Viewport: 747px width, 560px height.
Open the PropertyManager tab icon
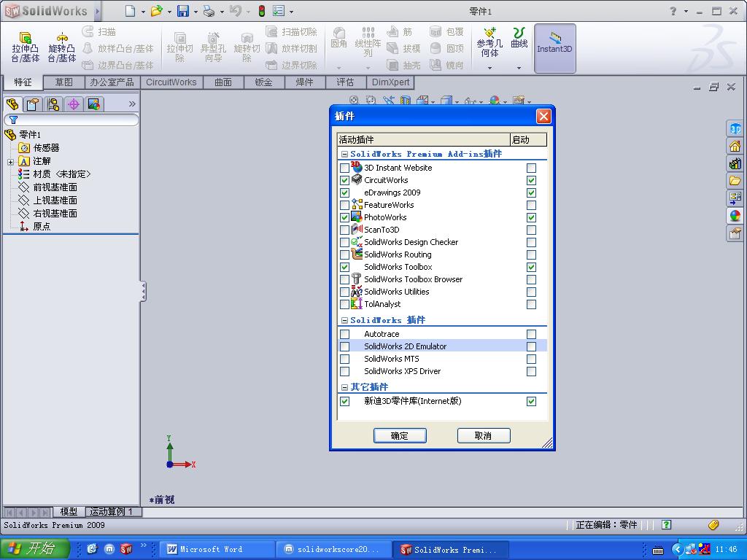coord(33,104)
